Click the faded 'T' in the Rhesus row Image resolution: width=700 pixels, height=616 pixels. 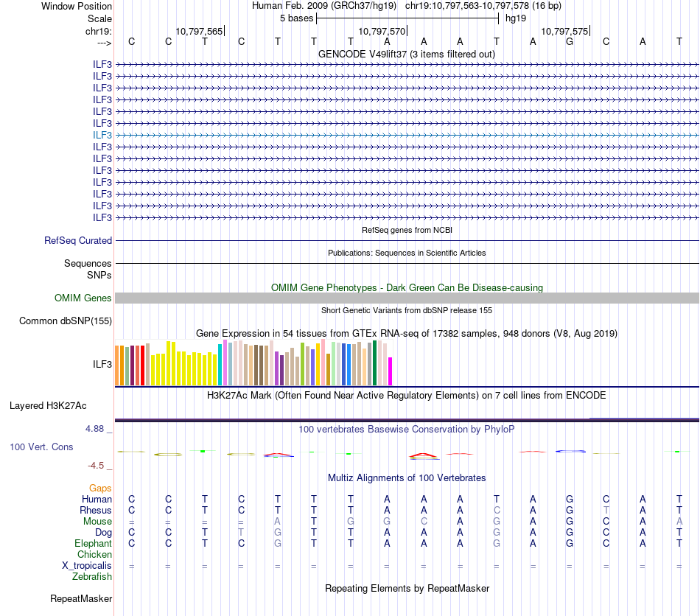point(606,510)
